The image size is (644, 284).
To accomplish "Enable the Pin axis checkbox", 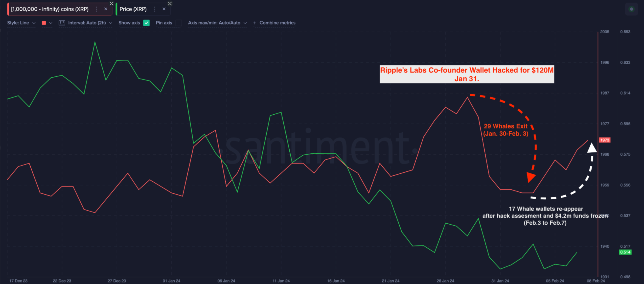I will 179,23.
